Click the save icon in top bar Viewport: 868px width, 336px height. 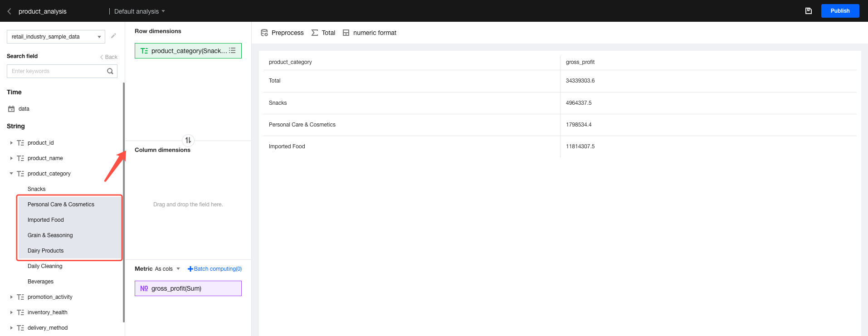click(808, 11)
